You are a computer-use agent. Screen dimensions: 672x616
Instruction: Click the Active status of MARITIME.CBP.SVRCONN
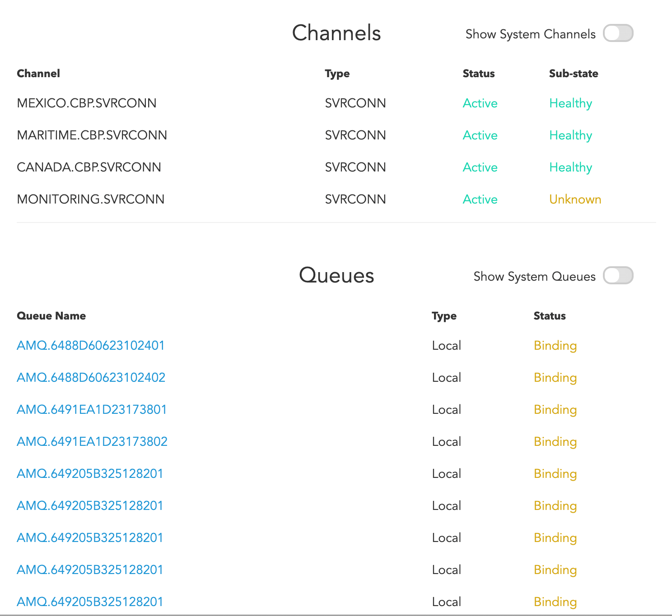(480, 135)
